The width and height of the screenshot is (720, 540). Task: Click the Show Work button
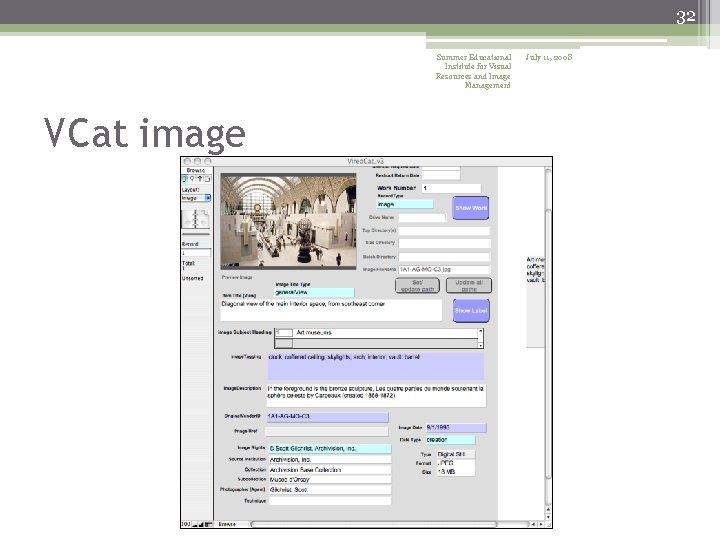pyautogui.click(x=471, y=208)
